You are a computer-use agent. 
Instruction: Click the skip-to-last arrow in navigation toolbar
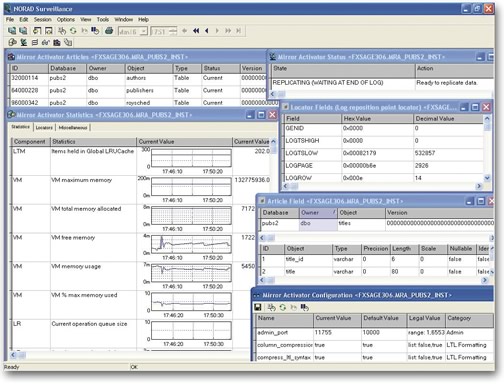click(238, 31)
